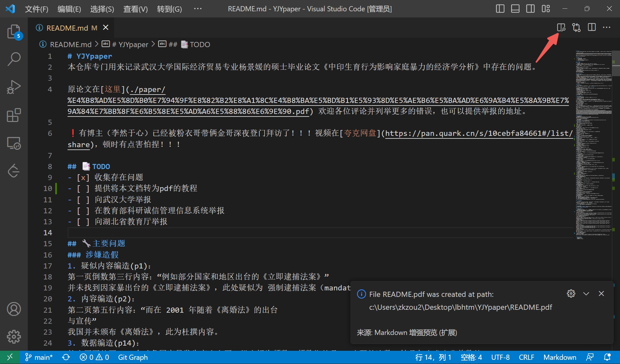Split editor right icon

[x=592, y=28]
